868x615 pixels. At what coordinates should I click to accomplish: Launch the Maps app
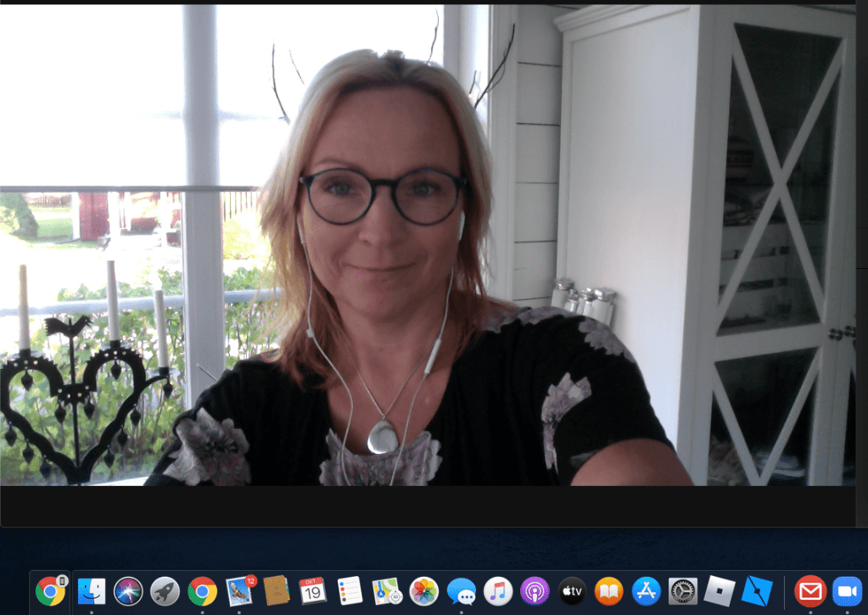(387, 591)
